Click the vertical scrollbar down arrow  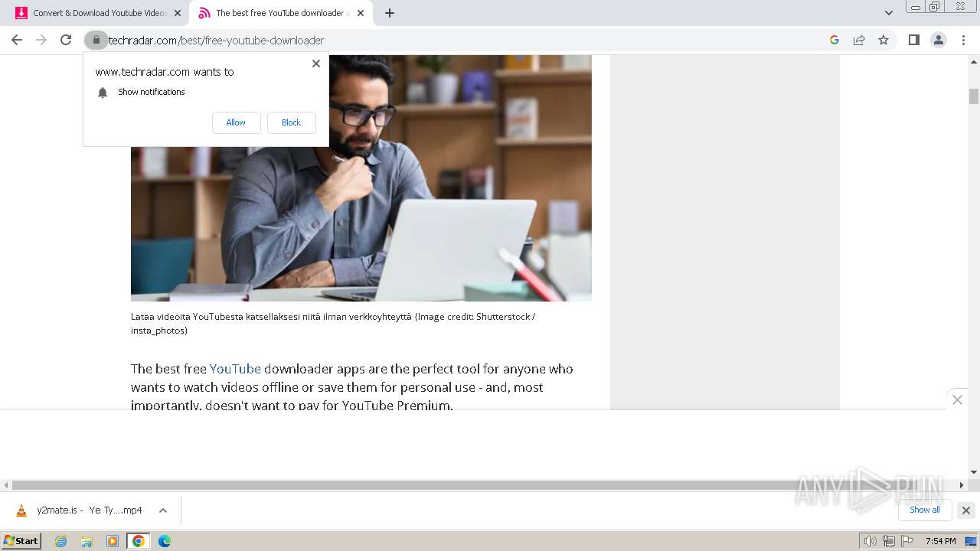click(x=974, y=472)
